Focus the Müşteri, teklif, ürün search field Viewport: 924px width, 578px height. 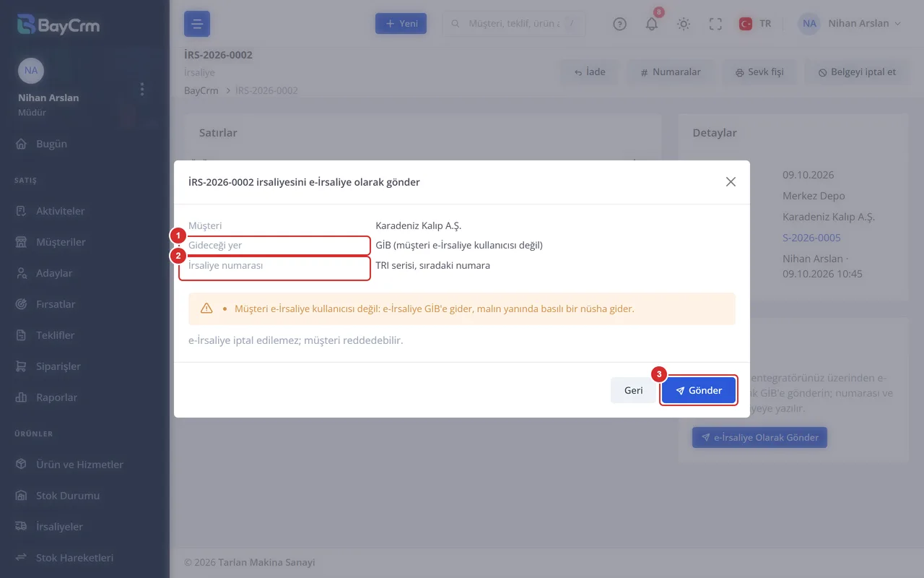coord(513,23)
